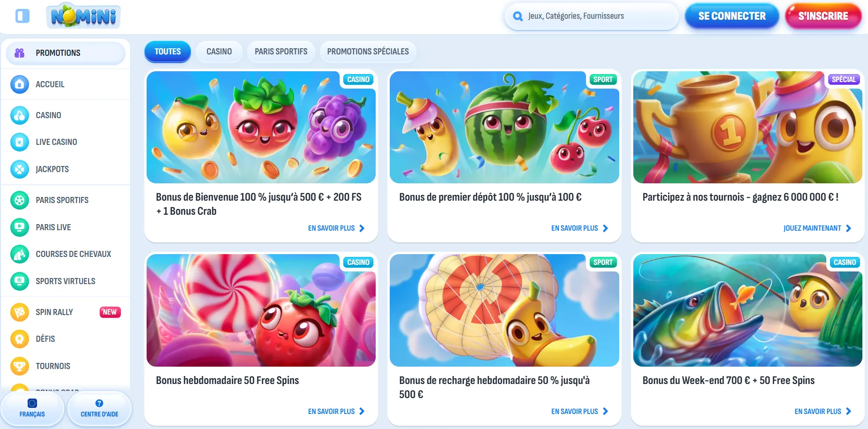Open the Centre d'aide help button
Image resolution: width=868 pixels, height=429 pixels.
pyautogui.click(x=99, y=408)
